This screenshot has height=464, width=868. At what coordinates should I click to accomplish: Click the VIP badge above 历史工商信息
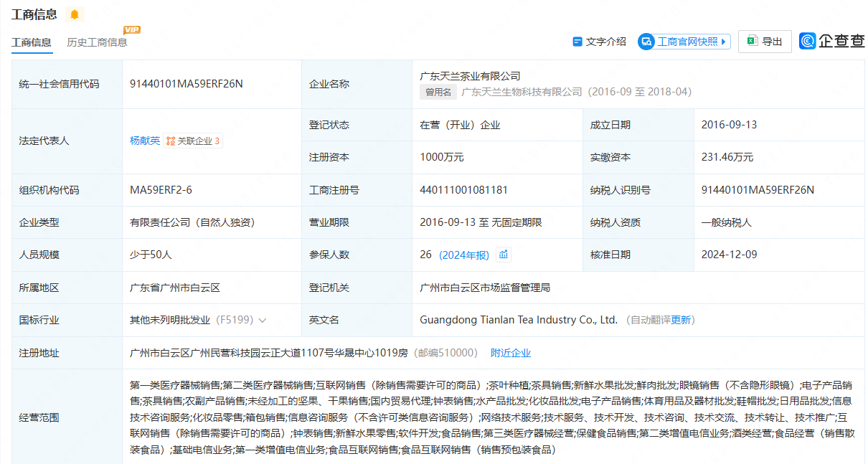coord(131,30)
